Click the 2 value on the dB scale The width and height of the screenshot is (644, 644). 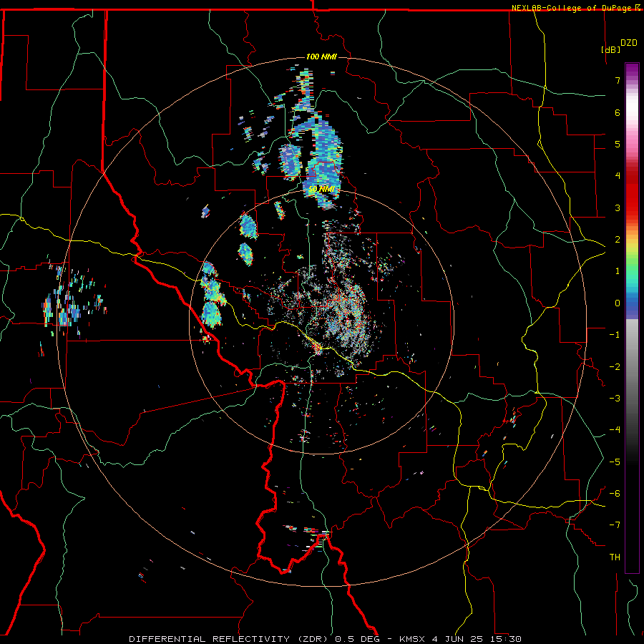(x=618, y=240)
